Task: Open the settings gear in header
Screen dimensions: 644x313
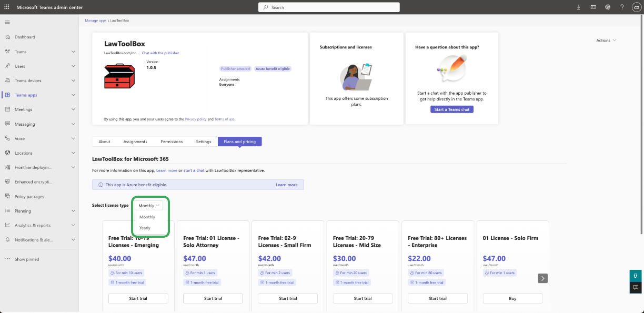Action: (608, 7)
